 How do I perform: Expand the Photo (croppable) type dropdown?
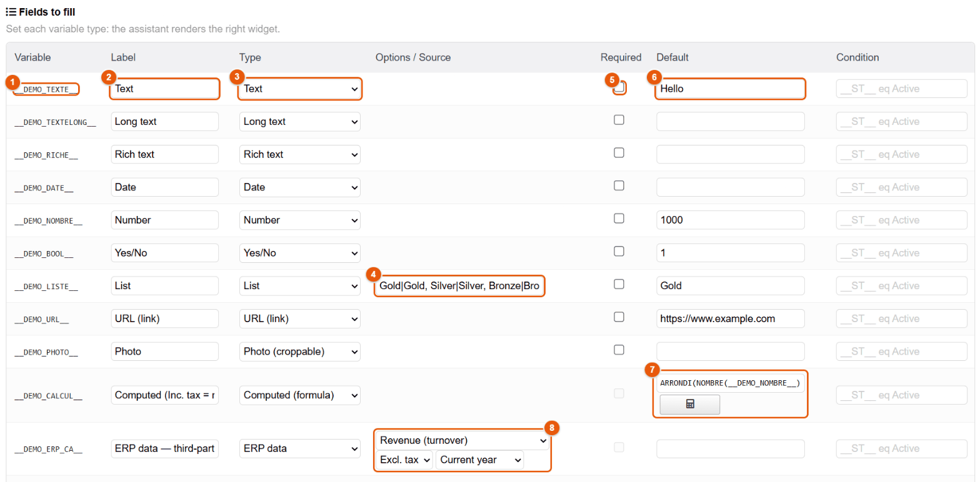click(x=300, y=352)
